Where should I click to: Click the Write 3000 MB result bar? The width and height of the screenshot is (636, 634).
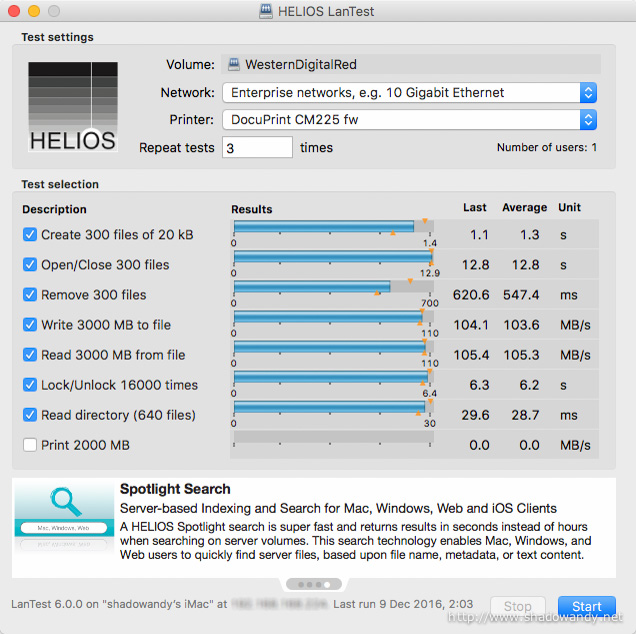point(333,316)
